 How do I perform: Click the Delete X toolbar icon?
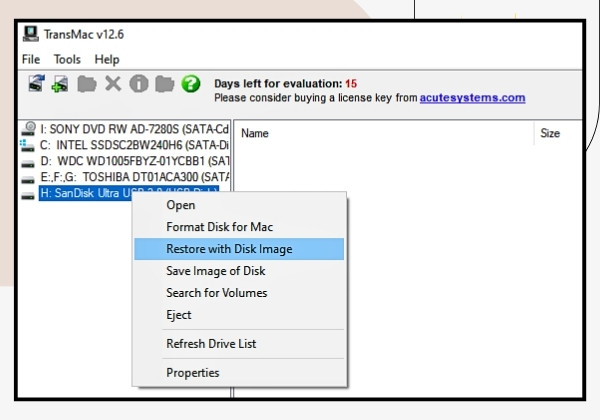[x=113, y=83]
